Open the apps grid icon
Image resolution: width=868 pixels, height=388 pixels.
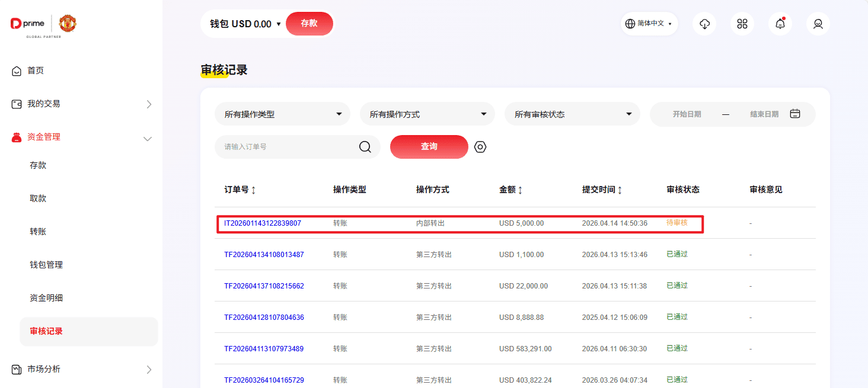coord(742,24)
